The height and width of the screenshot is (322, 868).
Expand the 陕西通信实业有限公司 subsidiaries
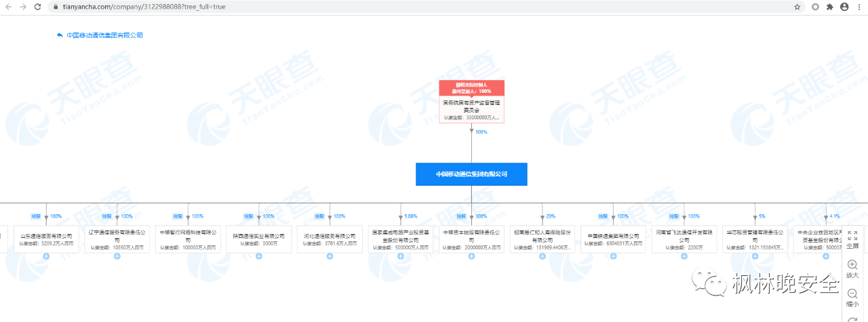pos(258,256)
